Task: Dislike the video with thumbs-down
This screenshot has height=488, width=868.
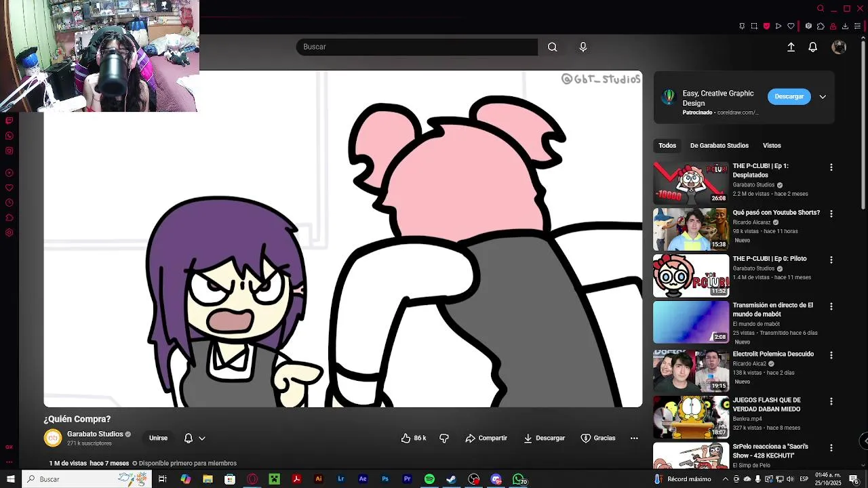Action: (444, 438)
